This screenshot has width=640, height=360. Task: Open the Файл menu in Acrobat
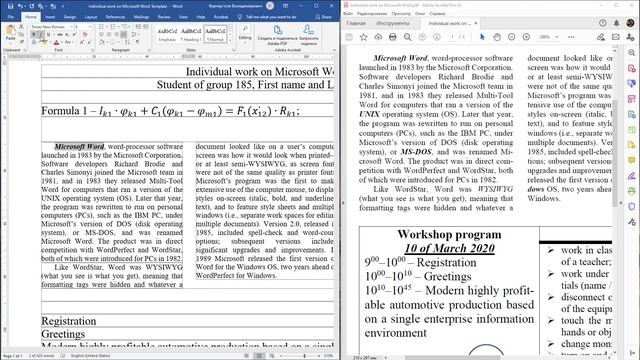click(x=348, y=13)
